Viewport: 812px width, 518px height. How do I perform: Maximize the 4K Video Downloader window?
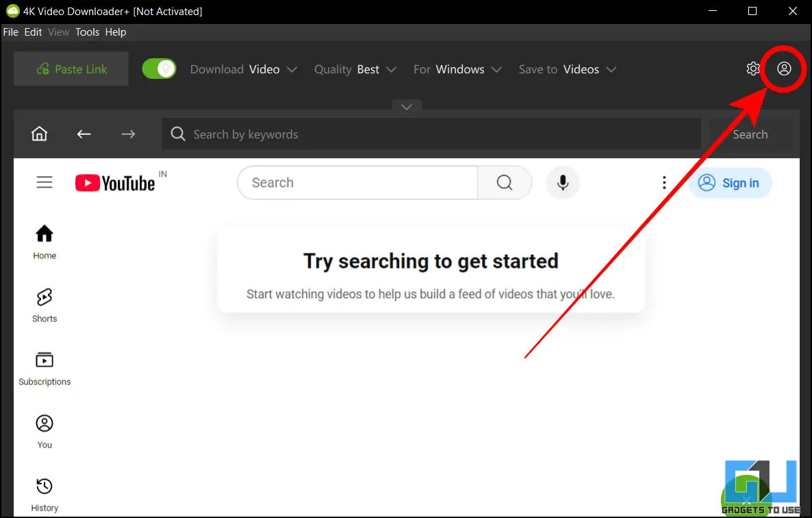coord(752,11)
